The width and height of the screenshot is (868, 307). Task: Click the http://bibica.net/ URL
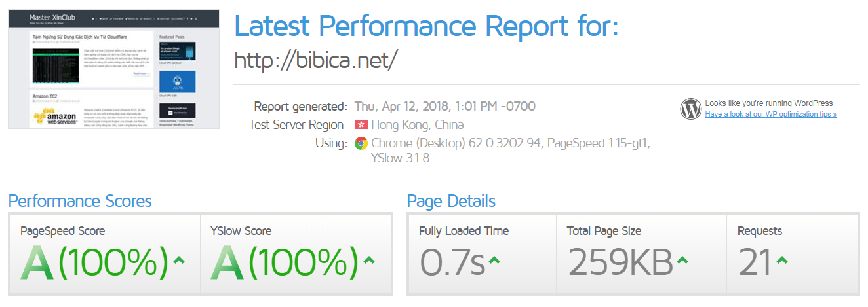pyautogui.click(x=316, y=61)
